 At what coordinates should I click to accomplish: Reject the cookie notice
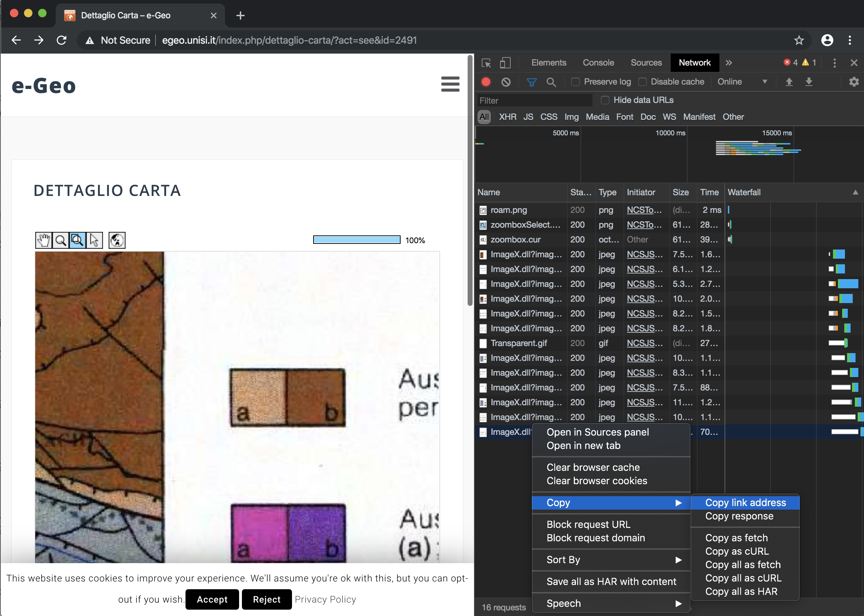coord(267,599)
